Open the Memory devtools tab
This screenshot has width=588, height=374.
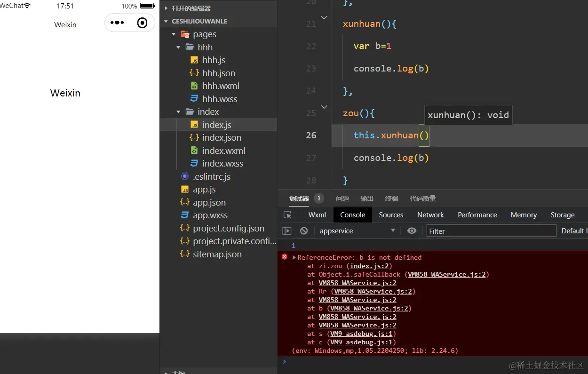click(524, 215)
